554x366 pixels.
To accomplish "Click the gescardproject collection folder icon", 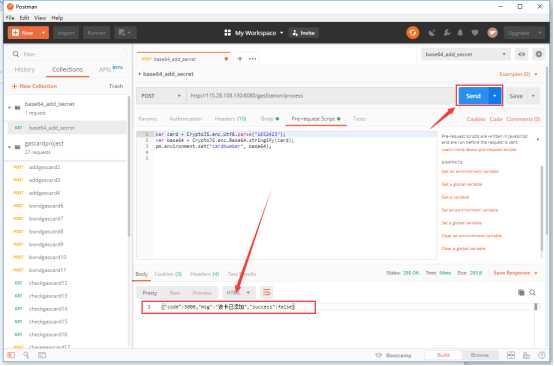I will (17, 147).
